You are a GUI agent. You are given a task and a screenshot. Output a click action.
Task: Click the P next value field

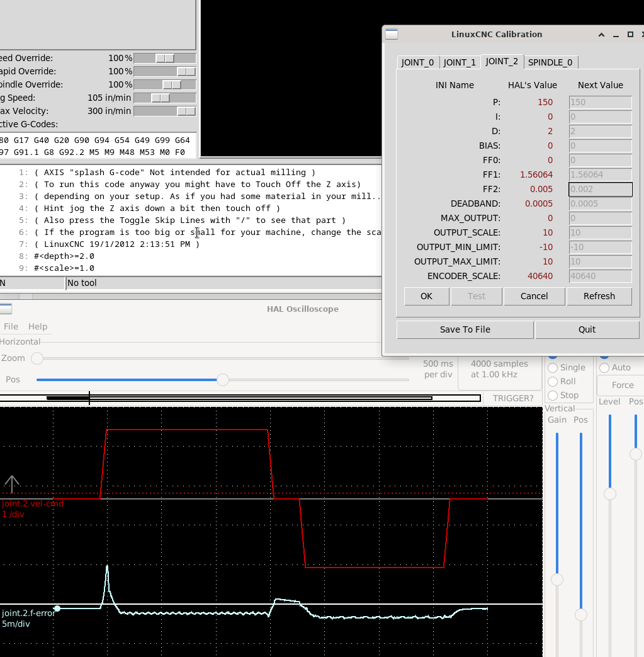601,102
